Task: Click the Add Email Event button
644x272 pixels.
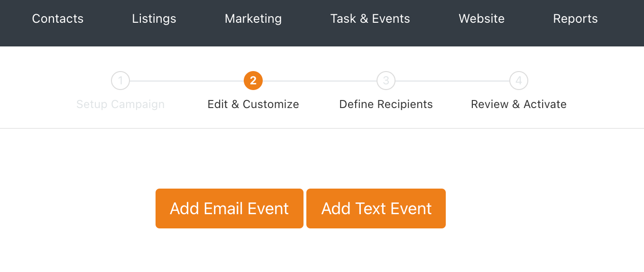Action: (230, 209)
